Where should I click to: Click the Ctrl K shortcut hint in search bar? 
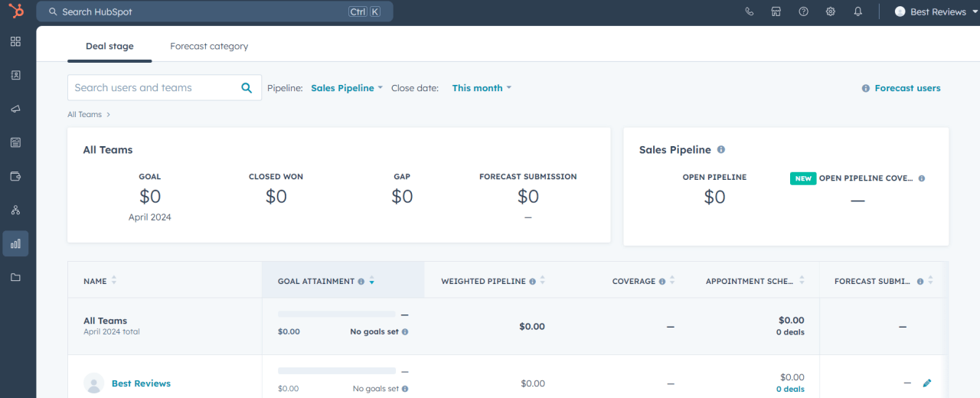click(x=365, y=11)
